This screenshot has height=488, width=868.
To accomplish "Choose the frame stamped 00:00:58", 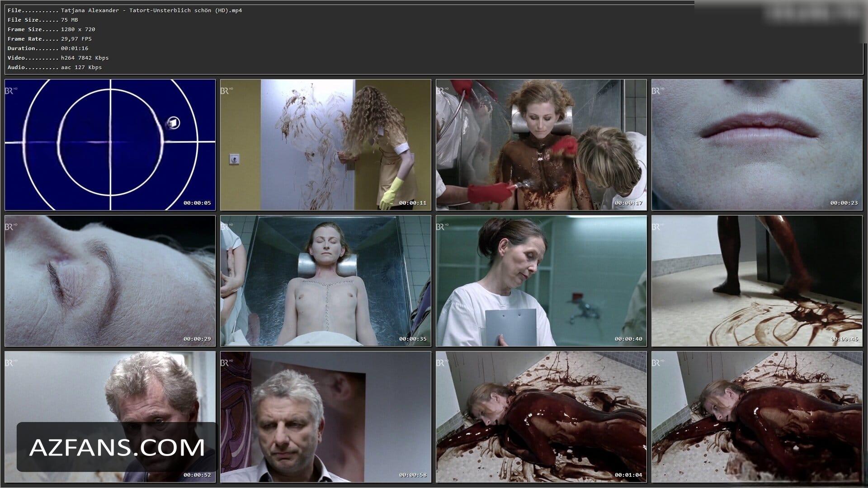I will [325, 417].
